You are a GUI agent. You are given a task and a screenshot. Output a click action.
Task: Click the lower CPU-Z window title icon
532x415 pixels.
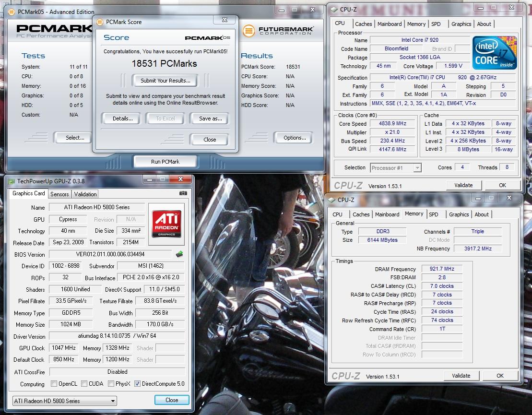point(331,200)
